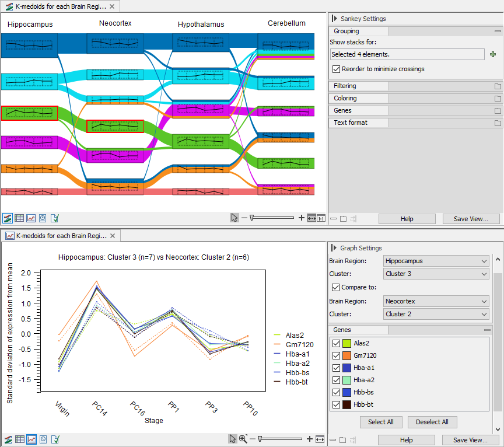Image resolution: width=504 pixels, height=447 pixels.
Task: Select zoom-in magnifier tool in graph toolbar
Action: tap(243, 439)
